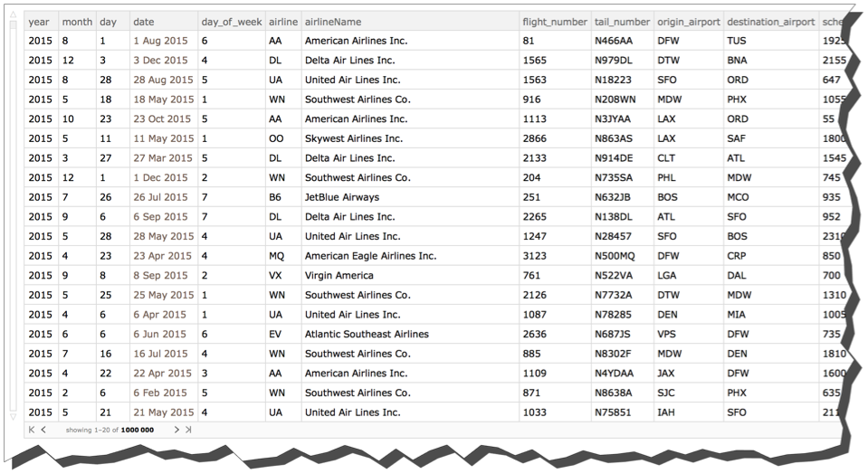Click the scroll-down arrow on the left scrollbar

(14, 416)
